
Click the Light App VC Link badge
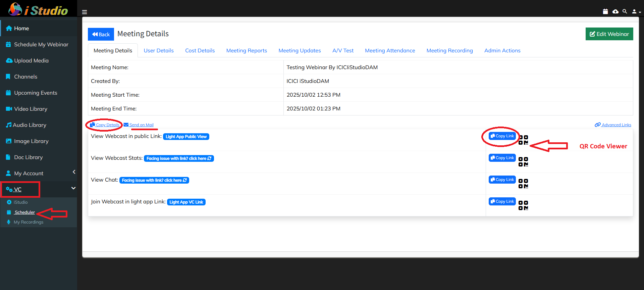click(x=186, y=202)
